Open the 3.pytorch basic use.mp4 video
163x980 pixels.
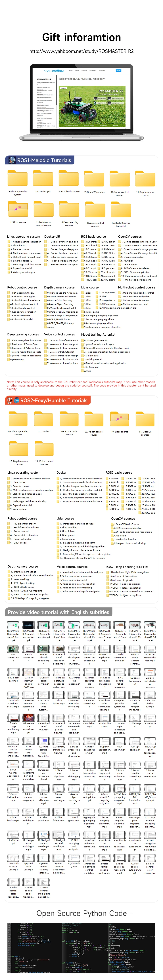coord(28,858)
